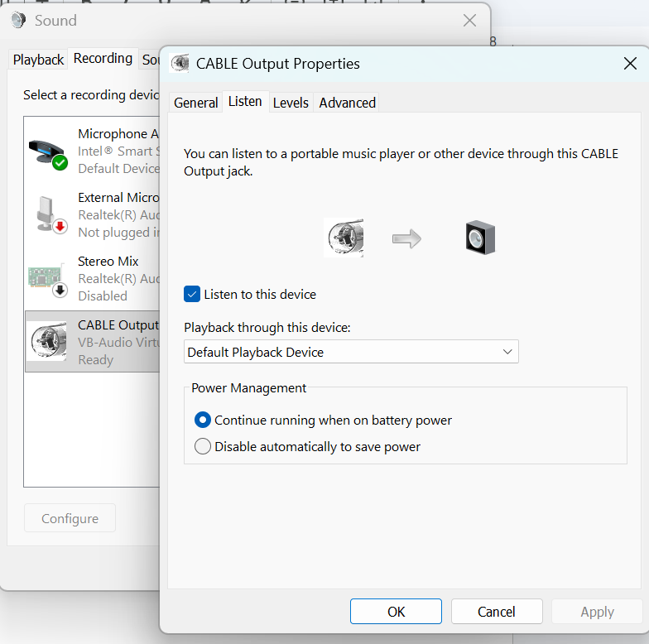649x644 pixels.
Task: Select the Listen tab
Action: [245, 101]
